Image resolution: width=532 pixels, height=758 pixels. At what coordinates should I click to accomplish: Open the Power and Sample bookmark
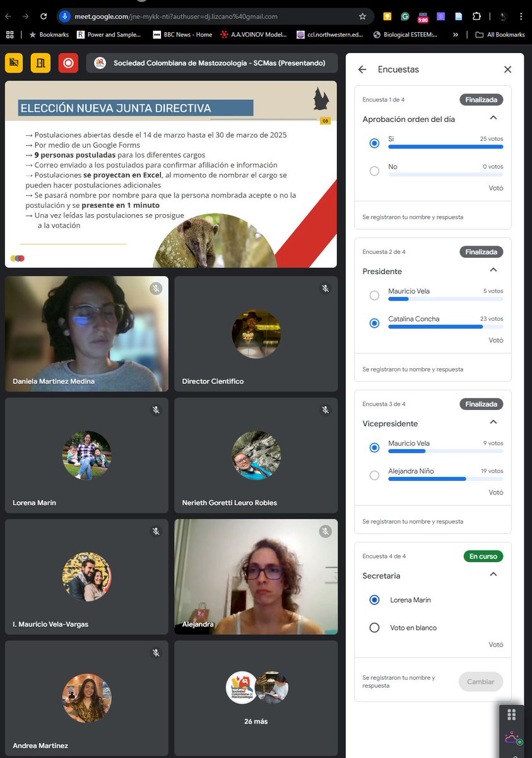[109, 35]
